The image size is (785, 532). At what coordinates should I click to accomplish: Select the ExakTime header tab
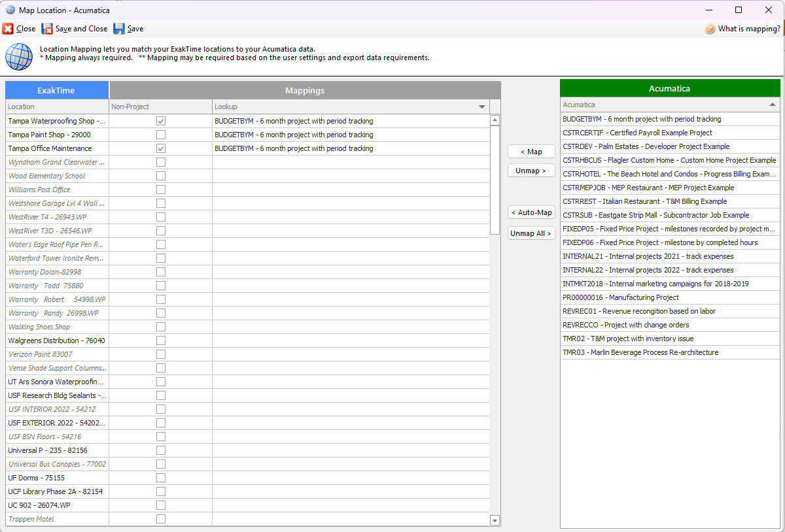pyautogui.click(x=56, y=90)
